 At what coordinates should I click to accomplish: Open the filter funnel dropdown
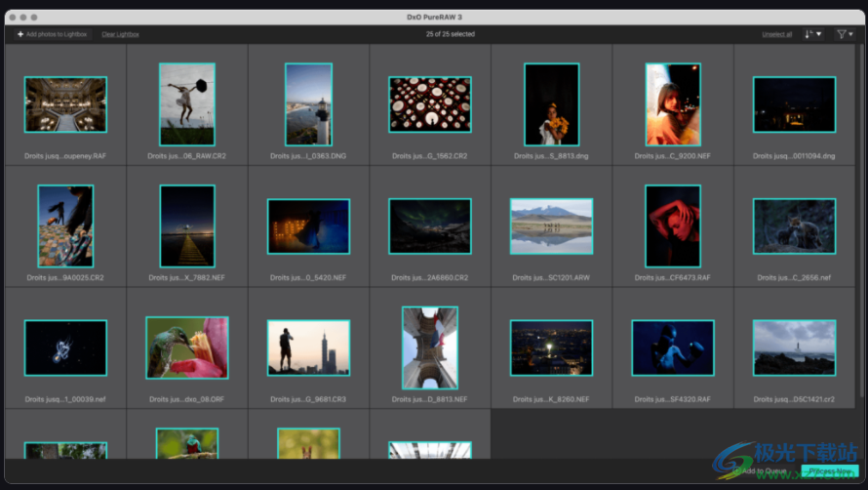click(845, 34)
